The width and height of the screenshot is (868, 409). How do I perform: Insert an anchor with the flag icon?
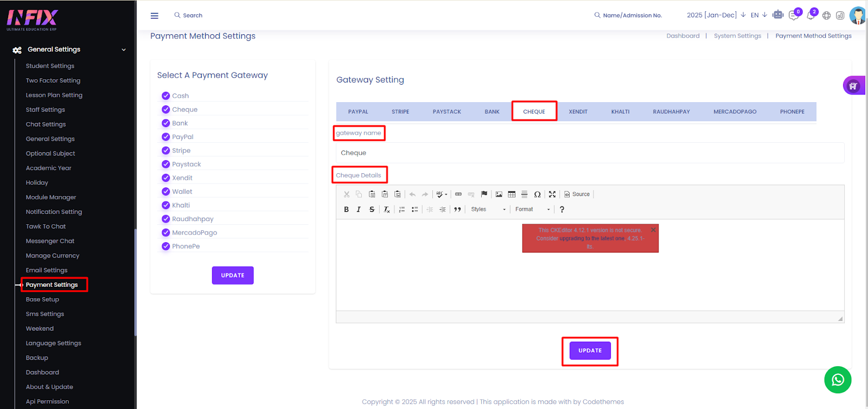click(484, 194)
